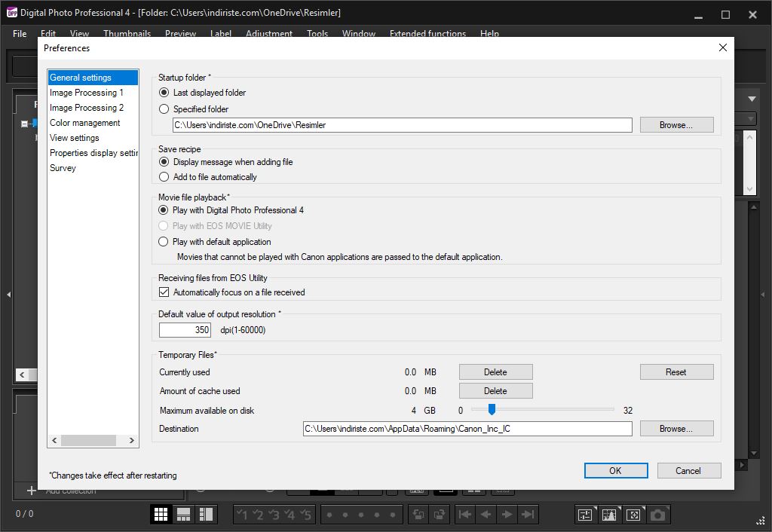Go to the previous image
Screen dimensions: 772x532
(486, 515)
